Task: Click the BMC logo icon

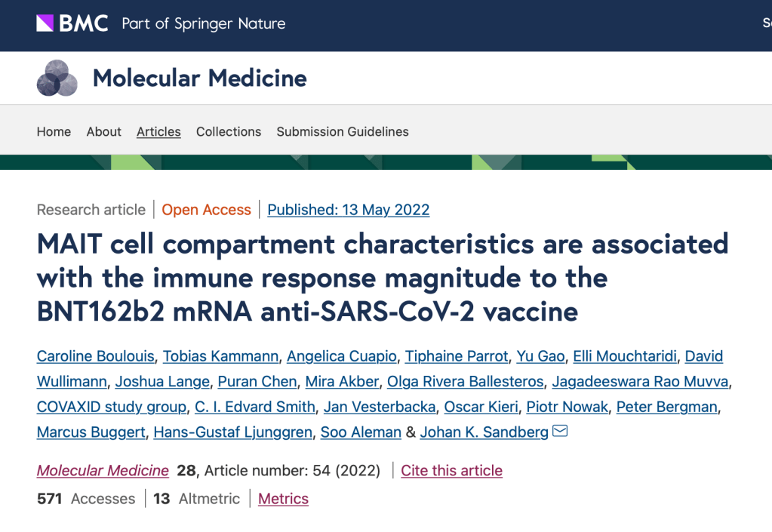Action: point(45,23)
